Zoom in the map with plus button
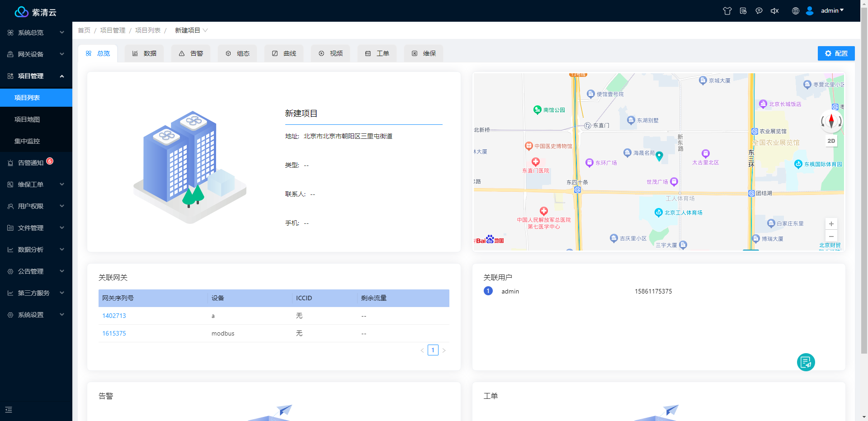This screenshot has width=868, height=421. (x=831, y=224)
